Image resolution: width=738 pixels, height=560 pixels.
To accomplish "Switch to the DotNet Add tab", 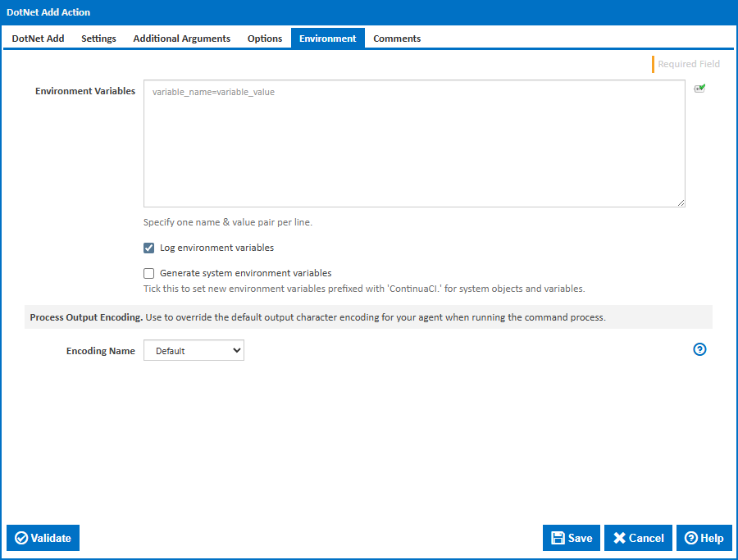I will 38,38.
